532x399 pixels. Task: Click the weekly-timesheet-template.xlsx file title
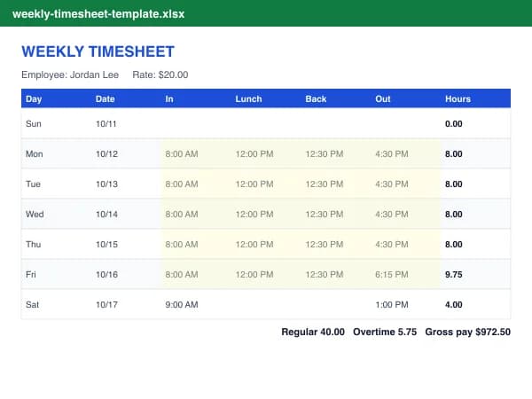(98, 14)
